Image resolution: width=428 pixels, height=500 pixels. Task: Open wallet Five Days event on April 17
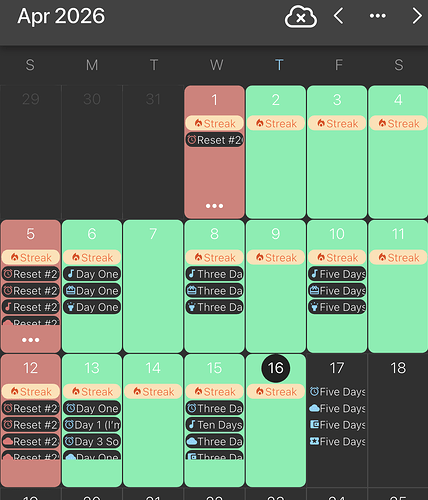[337, 425]
